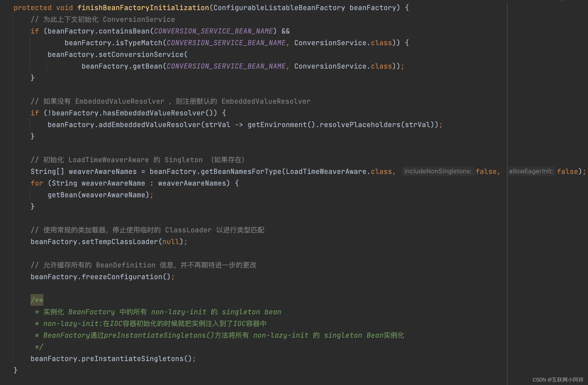Click preInstantiateSingletons in the final statement
Screen dimensions: 588x385
132,359
